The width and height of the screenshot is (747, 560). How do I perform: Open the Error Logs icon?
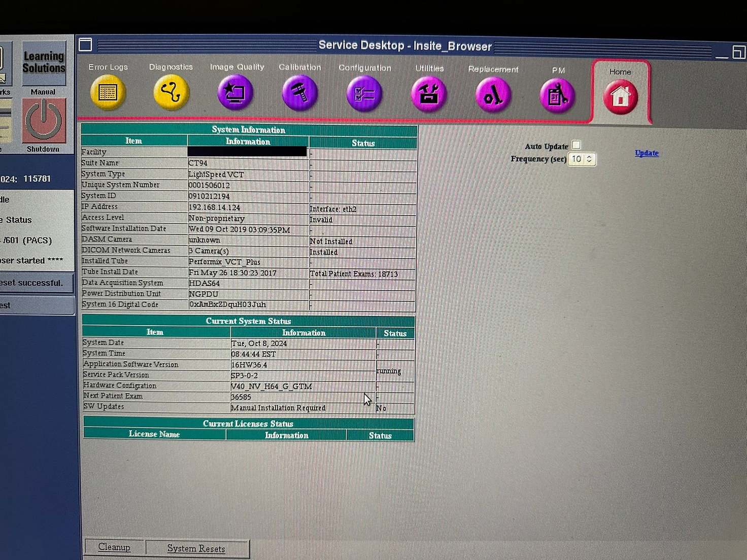click(108, 92)
